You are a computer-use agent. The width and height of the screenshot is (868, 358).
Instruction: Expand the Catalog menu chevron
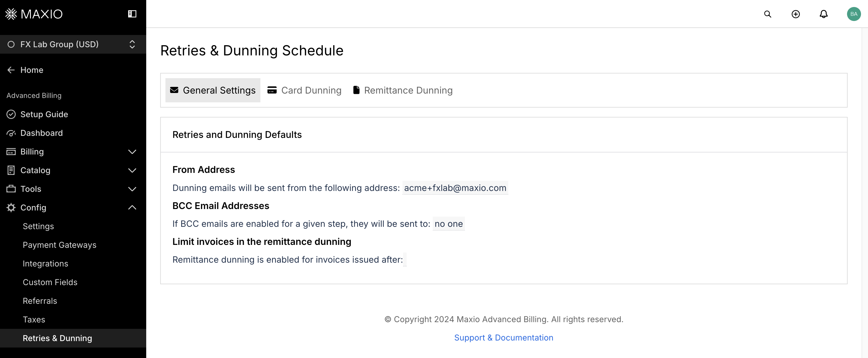tap(132, 170)
